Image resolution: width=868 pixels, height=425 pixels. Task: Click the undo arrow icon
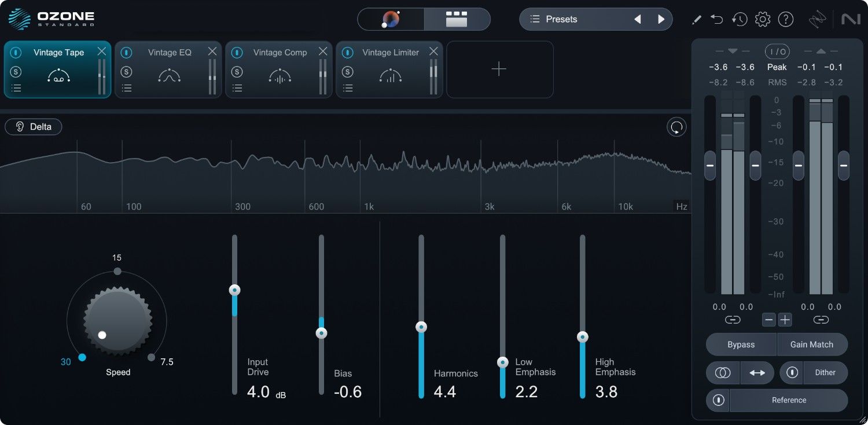pos(717,19)
